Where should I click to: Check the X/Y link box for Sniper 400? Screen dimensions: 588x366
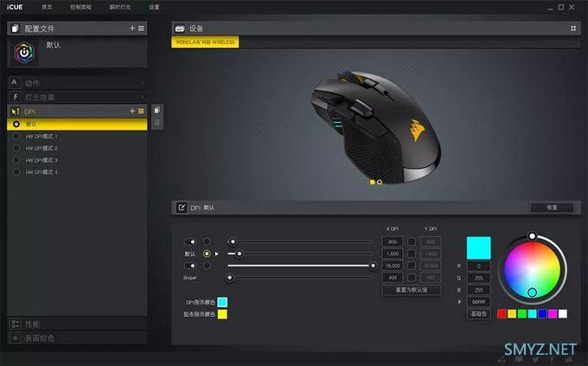(x=412, y=278)
